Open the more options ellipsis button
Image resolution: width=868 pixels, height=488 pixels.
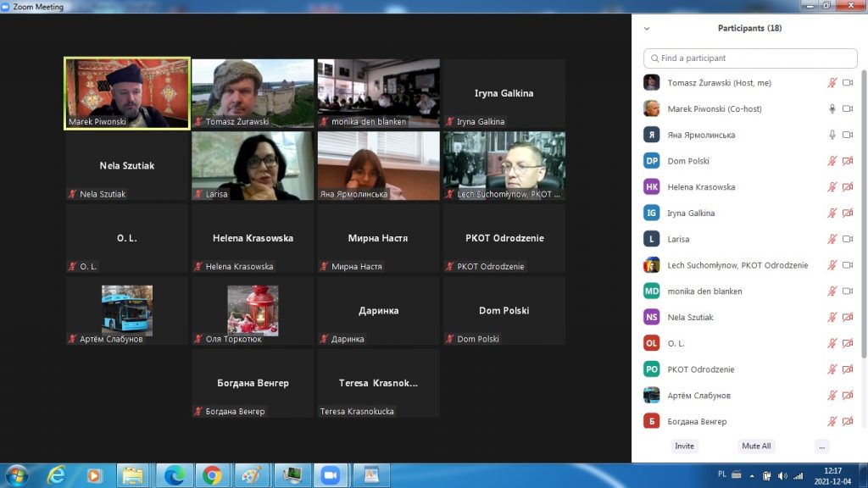click(821, 446)
